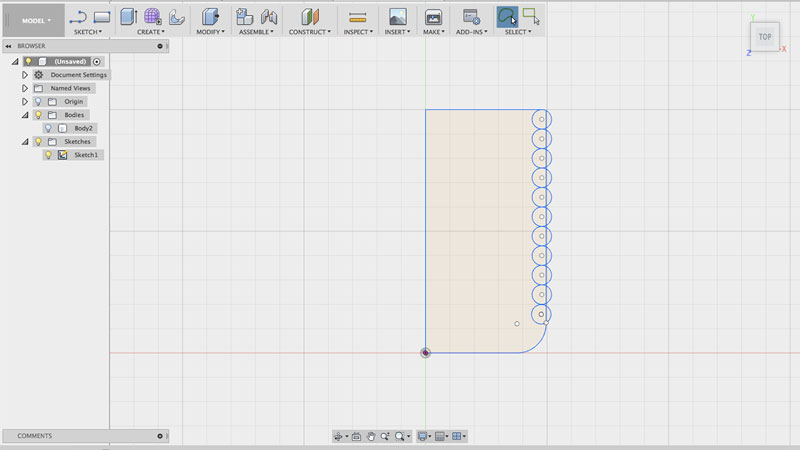The height and width of the screenshot is (450, 800).
Task: Open the INSPECT menu
Action: tap(358, 32)
